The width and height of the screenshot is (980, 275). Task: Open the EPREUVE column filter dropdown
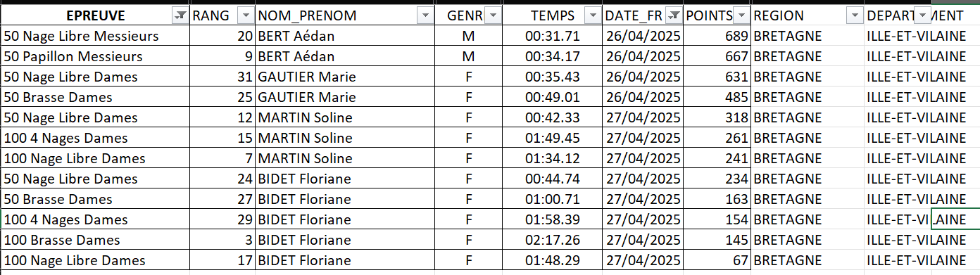pyautogui.click(x=181, y=15)
